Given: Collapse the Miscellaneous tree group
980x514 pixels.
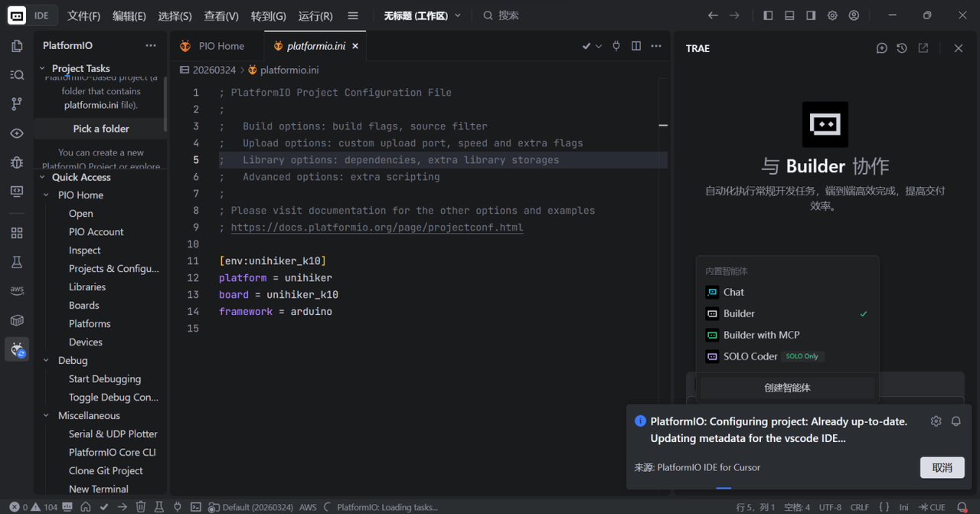Looking at the screenshot, I should [47, 416].
